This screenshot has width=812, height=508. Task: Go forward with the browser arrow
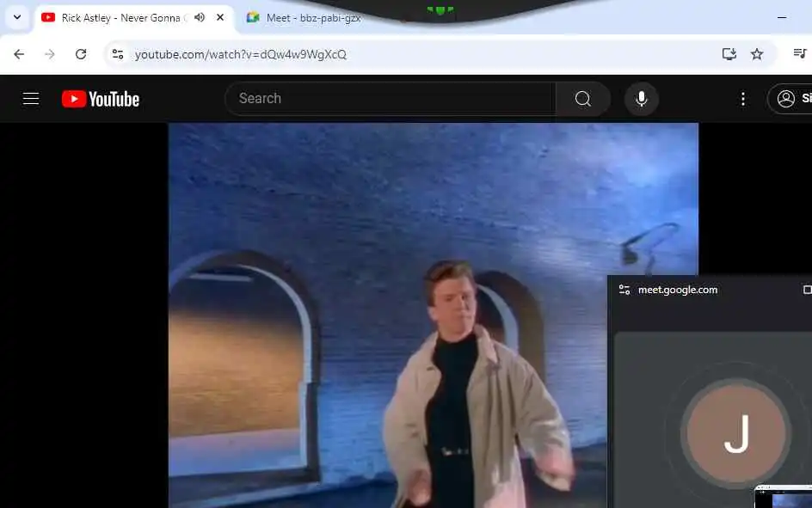coord(50,54)
